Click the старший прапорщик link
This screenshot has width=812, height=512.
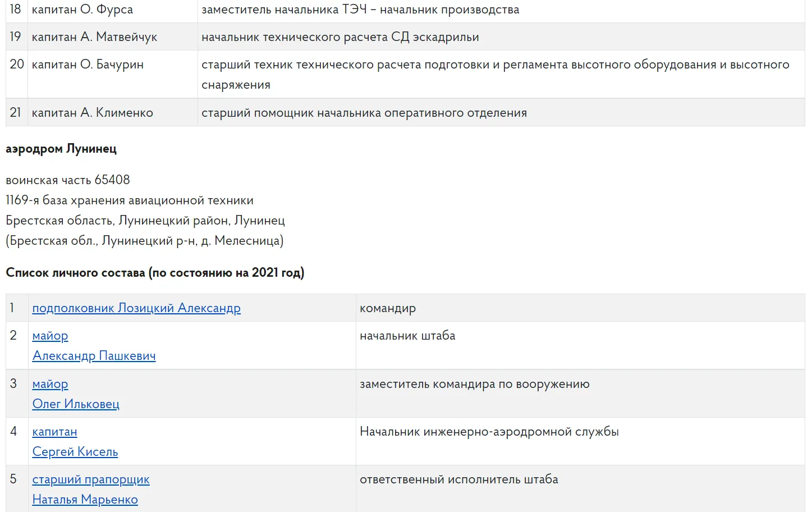click(x=91, y=479)
